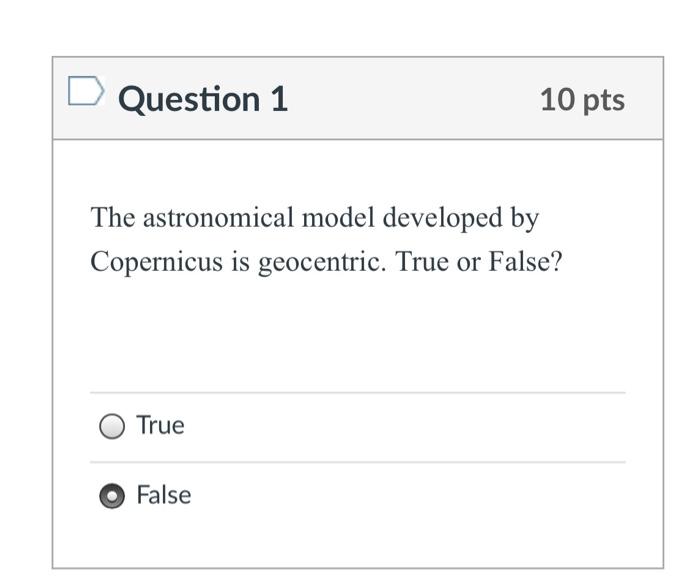Click the "10 pts" points label
The image size is (700, 585).
(582, 99)
